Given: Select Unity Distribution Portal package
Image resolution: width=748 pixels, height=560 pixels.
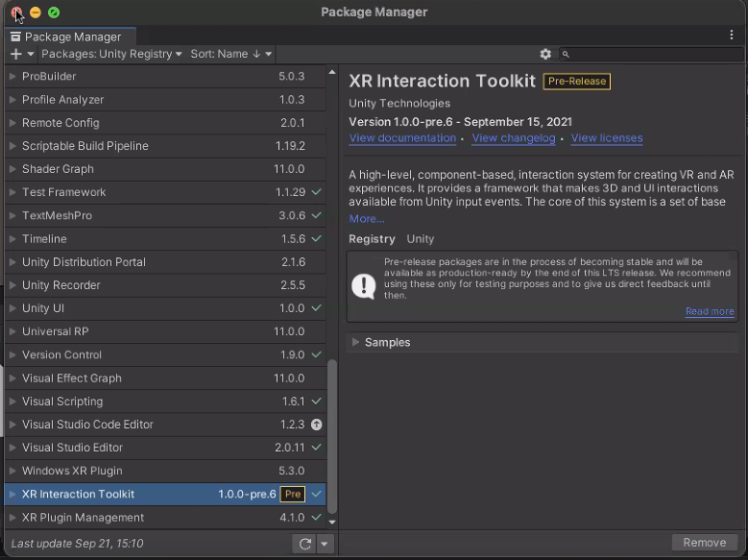Looking at the screenshot, I should (x=165, y=262).
